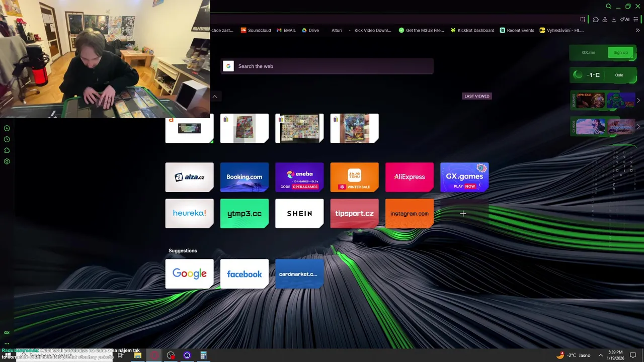Open DPS Idle game thumbnail
The image size is (644, 362).
590,101
